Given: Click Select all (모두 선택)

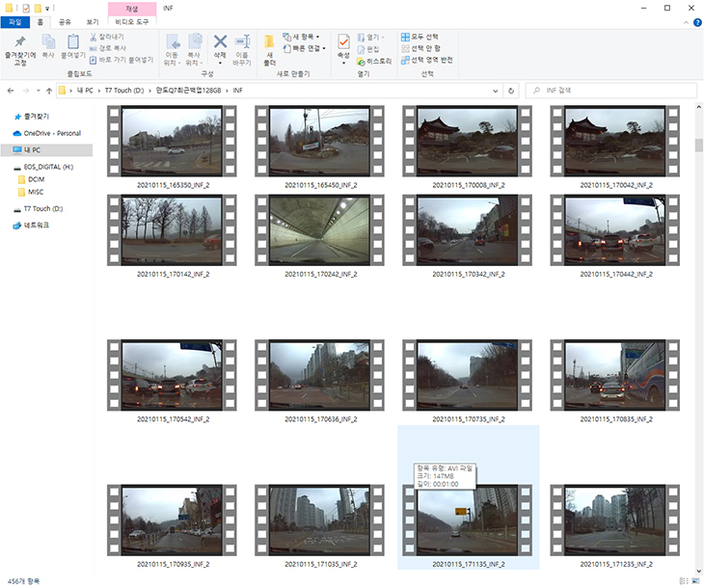Looking at the screenshot, I should pos(420,37).
